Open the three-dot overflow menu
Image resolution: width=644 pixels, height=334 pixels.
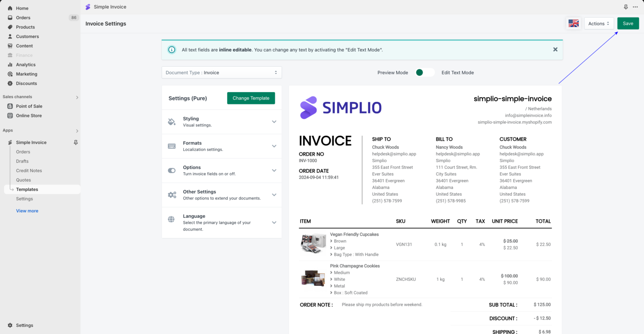[635, 7]
